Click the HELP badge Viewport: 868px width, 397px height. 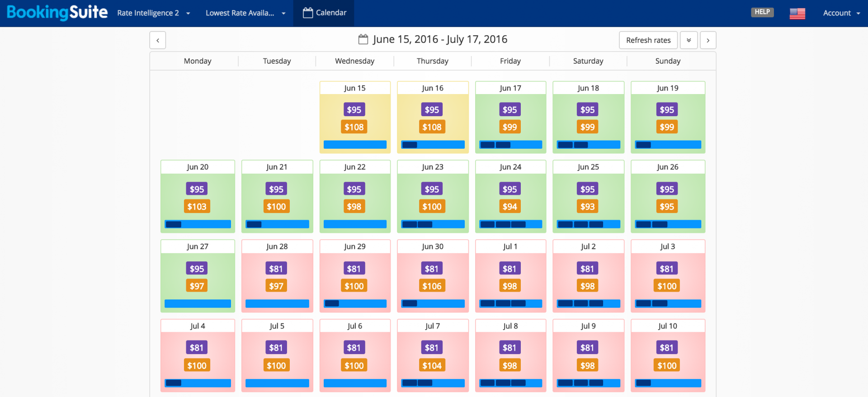pos(762,12)
